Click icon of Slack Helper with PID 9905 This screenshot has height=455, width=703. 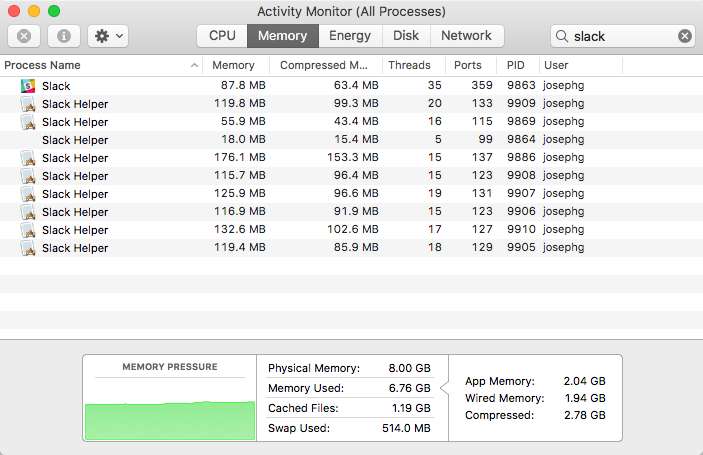(x=28, y=248)
